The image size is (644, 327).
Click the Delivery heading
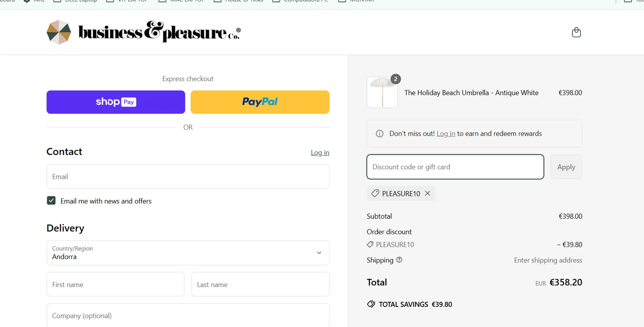tap(65, 228)
